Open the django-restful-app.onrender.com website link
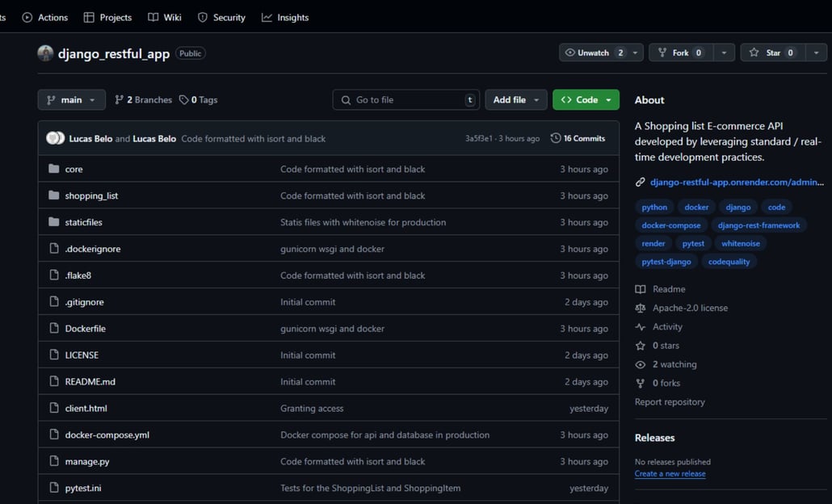The height and width of the screenshot is (504, 832). pos(737,182)
